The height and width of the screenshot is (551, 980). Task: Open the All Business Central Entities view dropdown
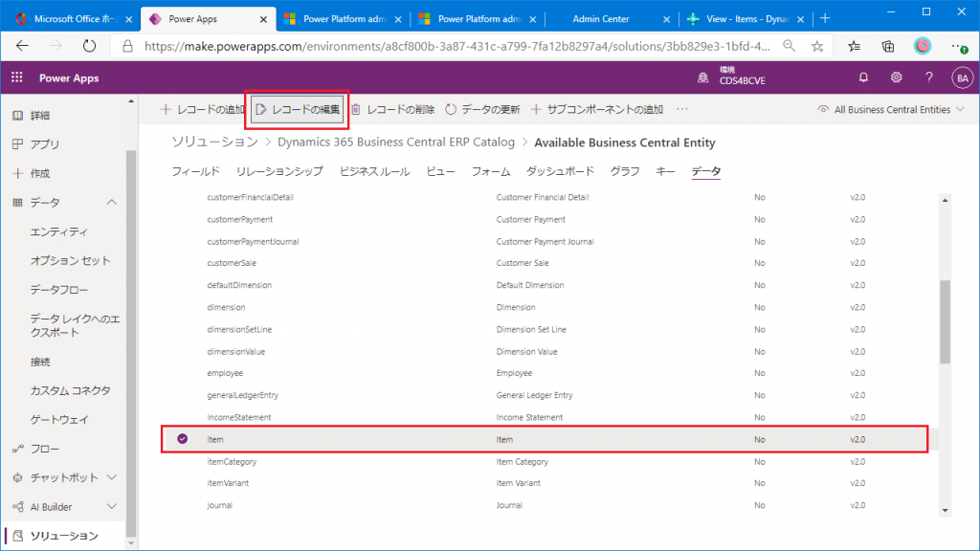[891, 109]
